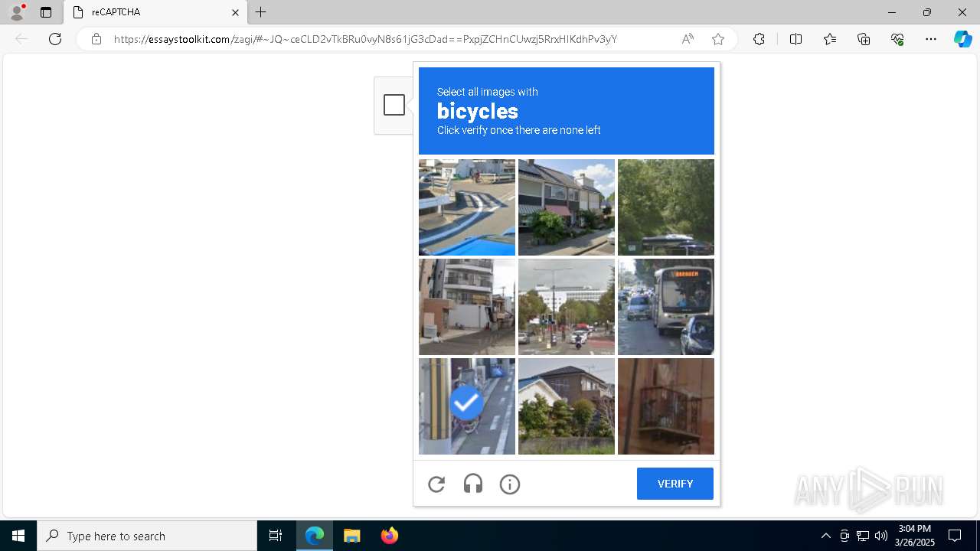Viewport: 980px width, 551px height.
Task: Click the reCAPTCHA reload challenge icon
Action: pos(436,484)
